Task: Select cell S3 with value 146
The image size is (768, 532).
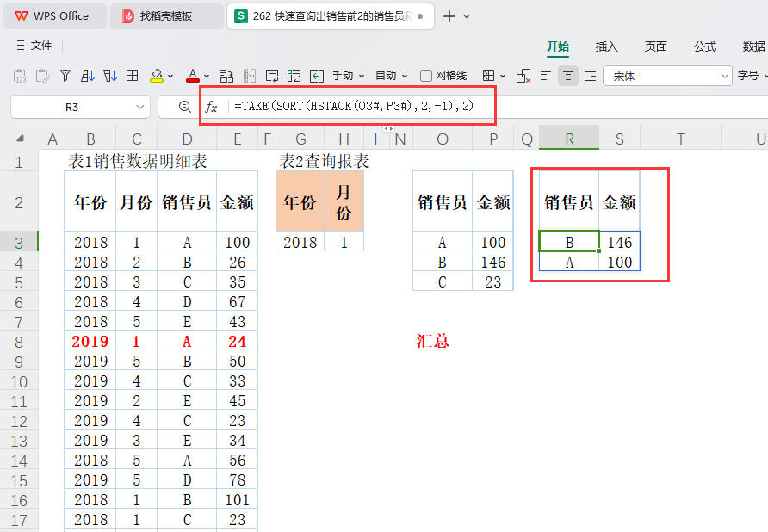Action: (x=620, y=242)
